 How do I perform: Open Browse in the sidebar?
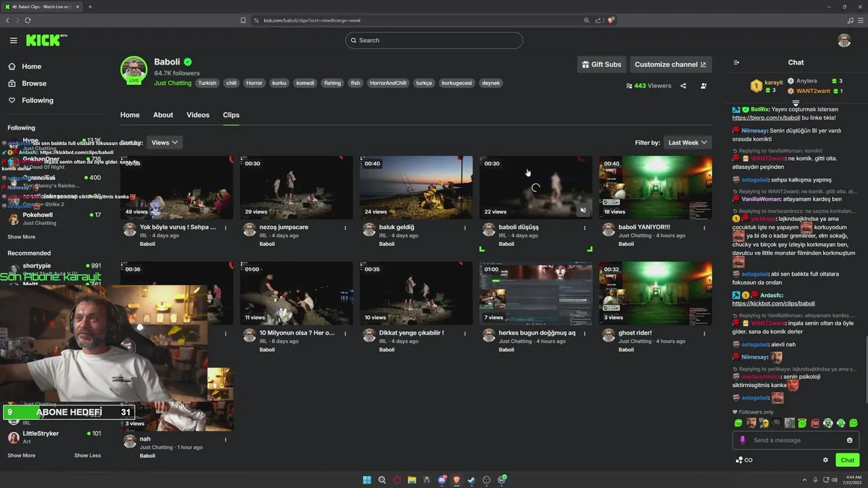pyautogui.click(x=28, y=83)
